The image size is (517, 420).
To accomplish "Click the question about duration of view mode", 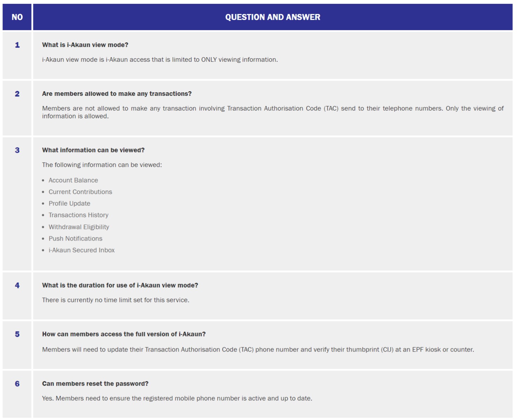I will tap(120, 285).
